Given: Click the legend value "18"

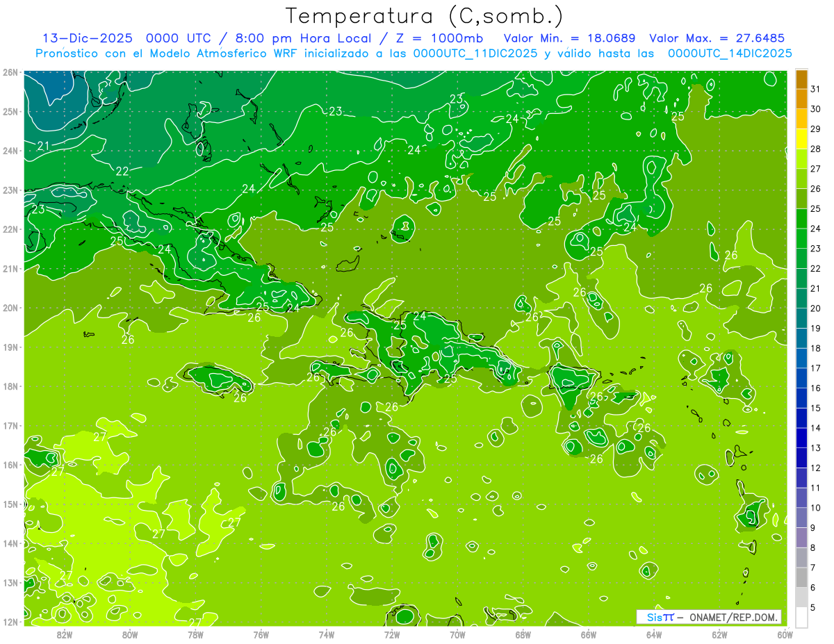Looking at the screenshot, I should point(816,348).
